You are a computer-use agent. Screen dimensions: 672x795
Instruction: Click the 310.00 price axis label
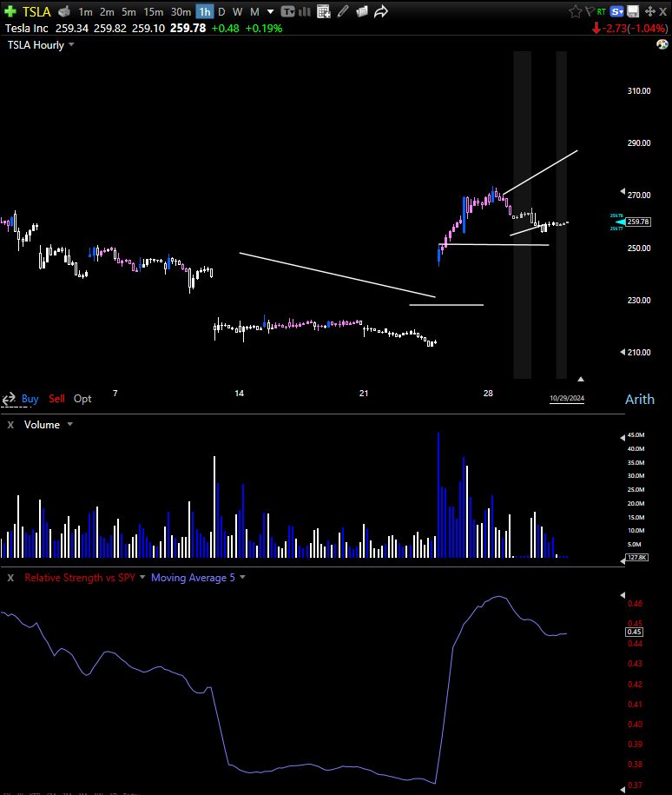[x=639, y=90]
